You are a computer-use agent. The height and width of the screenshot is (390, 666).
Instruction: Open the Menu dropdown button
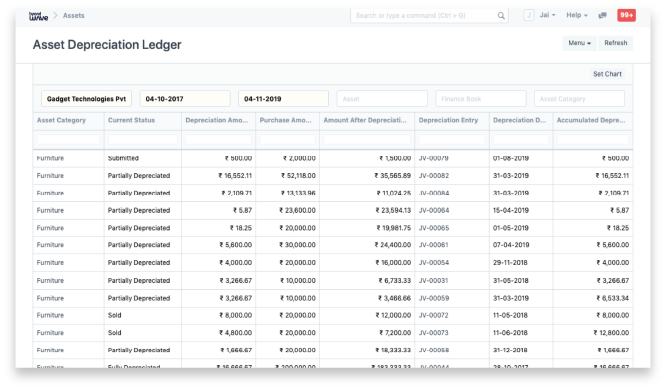pos(579,43)
